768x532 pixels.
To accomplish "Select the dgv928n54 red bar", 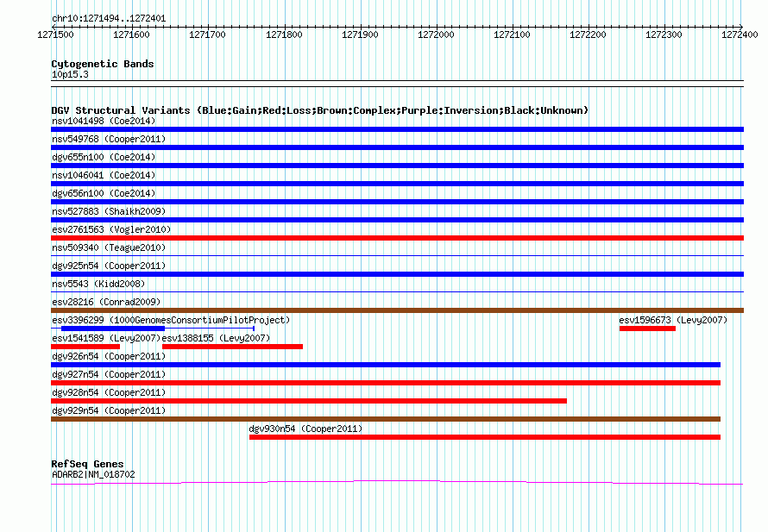I will click(x=309, y=401).
